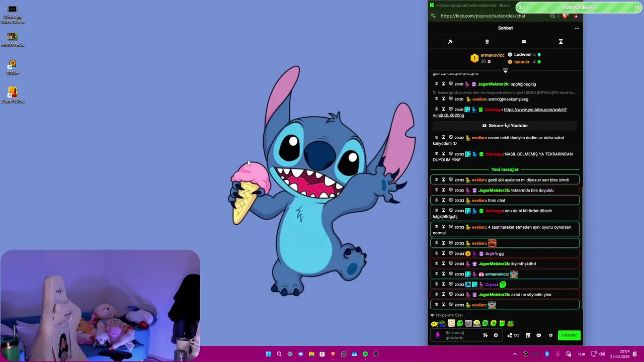Open WhatsApp from the taskbar
This screenshot has width=644, height=362.
344,354
